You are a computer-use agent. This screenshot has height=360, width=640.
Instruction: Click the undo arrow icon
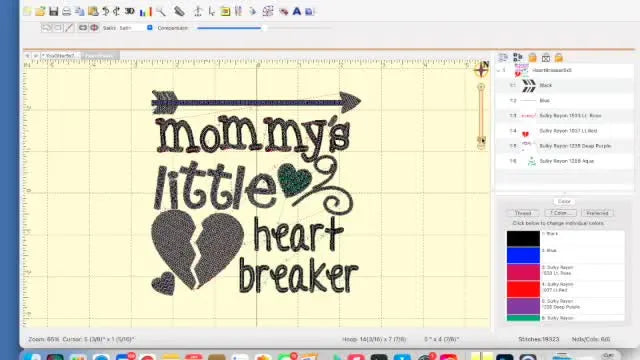(106, 11)
